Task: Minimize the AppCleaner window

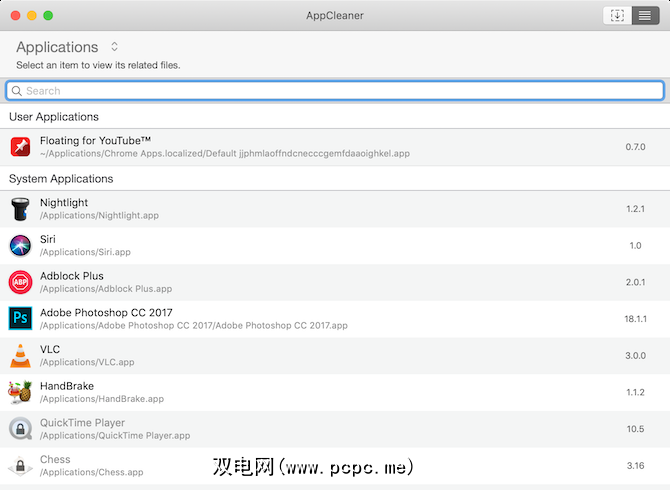Action: pos(32,16)
